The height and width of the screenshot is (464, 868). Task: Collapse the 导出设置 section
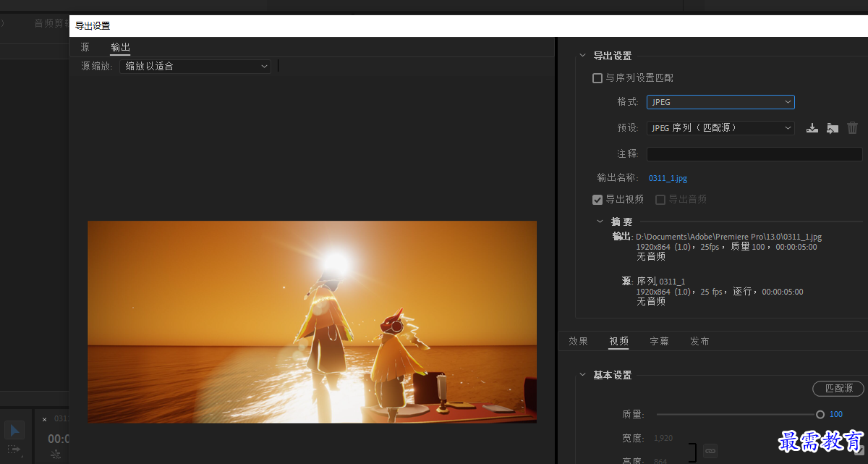(x=583, y=56)
